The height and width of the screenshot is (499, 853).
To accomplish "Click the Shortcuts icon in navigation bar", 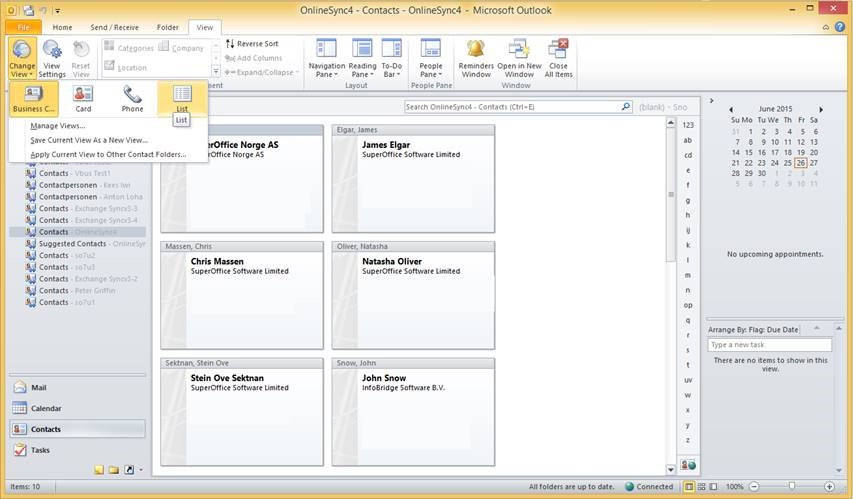I will [x=129, y=470].
